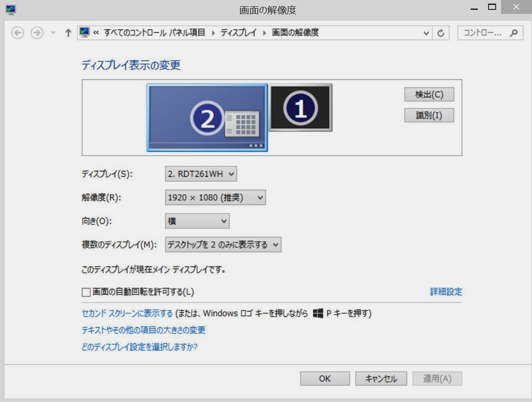Expand the arrow after すべてのコントロール パネル項目
Image resolution: width=532 pixels, height=402 pixels.
[x=213, y=33]
